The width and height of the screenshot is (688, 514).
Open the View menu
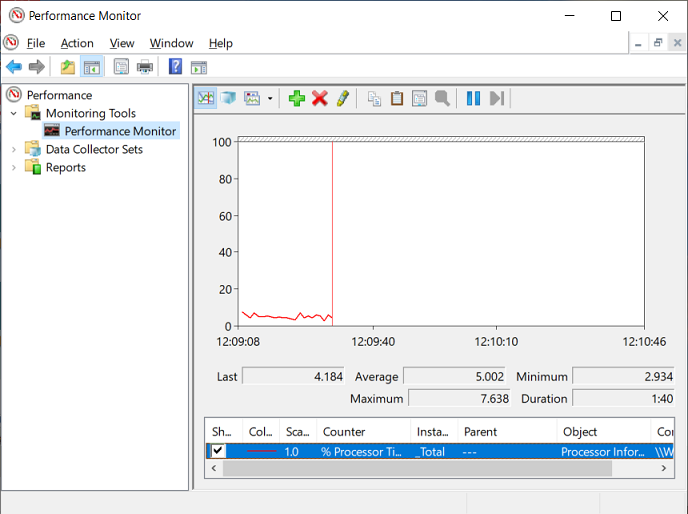122,43
